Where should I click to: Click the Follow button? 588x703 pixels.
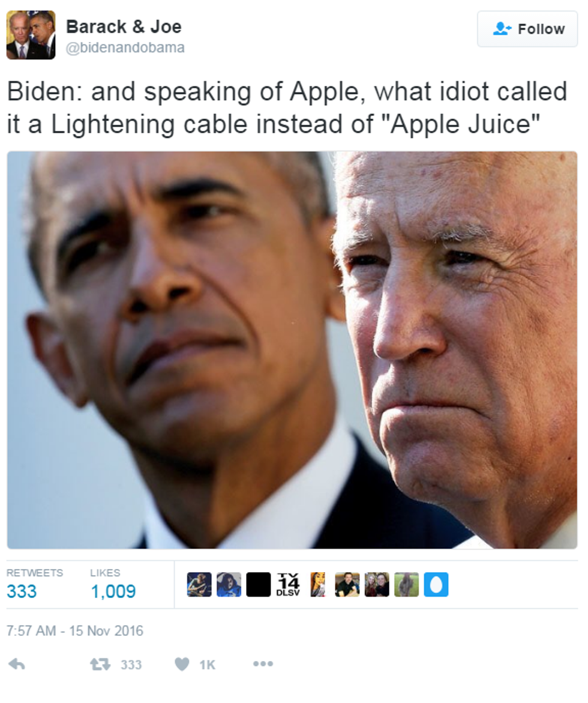(x=527, y=29)
